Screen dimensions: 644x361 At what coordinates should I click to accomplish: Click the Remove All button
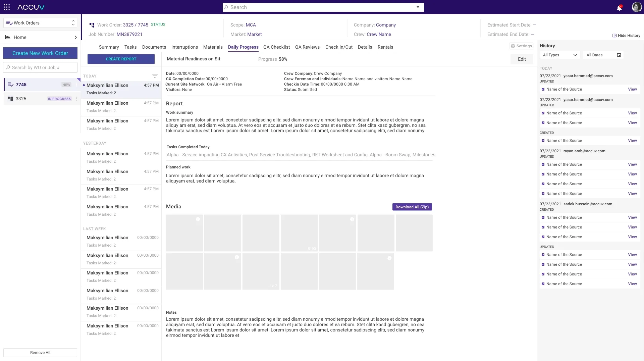point(40,353)
